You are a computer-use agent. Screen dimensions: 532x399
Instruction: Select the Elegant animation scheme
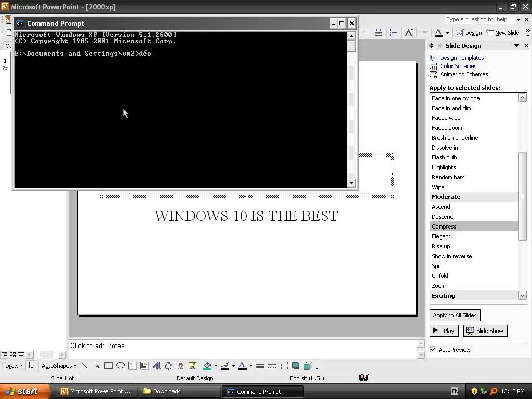pyautogui.click(x=474, y=236)
